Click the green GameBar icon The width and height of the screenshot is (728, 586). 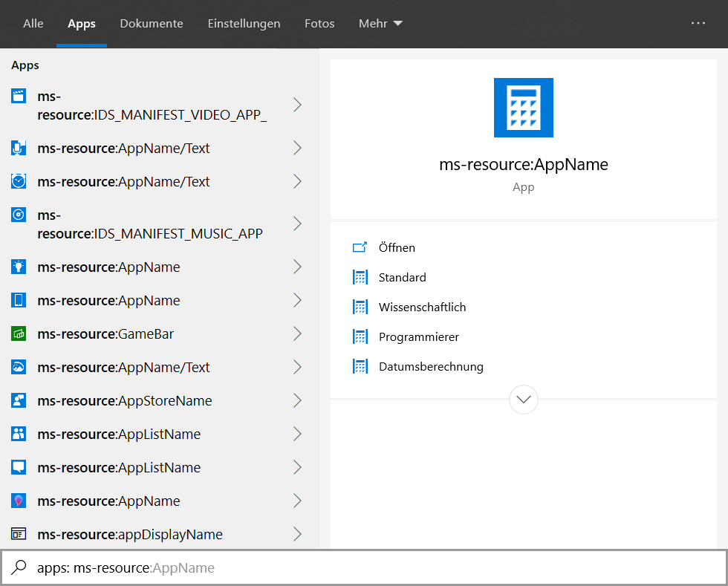pos(19,333)
